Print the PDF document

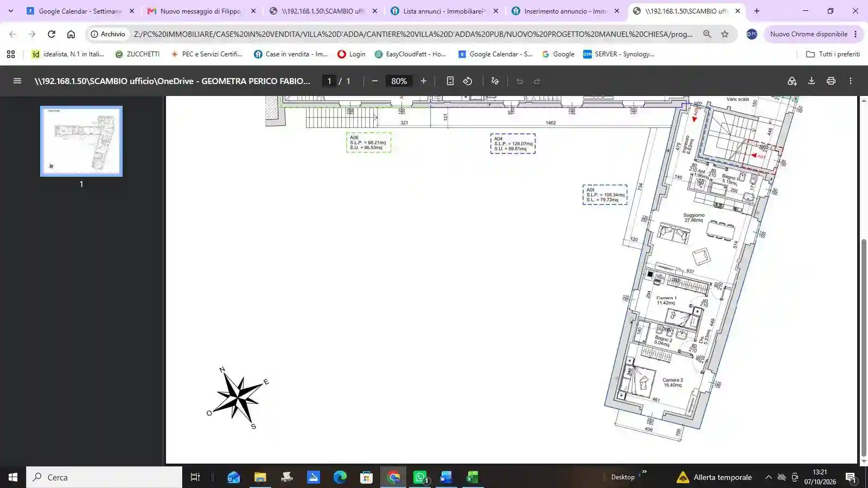click(831, 81)
